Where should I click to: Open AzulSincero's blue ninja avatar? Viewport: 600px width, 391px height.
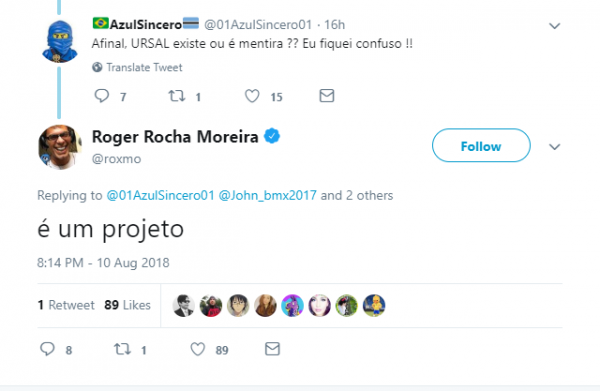[x=60, y=41]
